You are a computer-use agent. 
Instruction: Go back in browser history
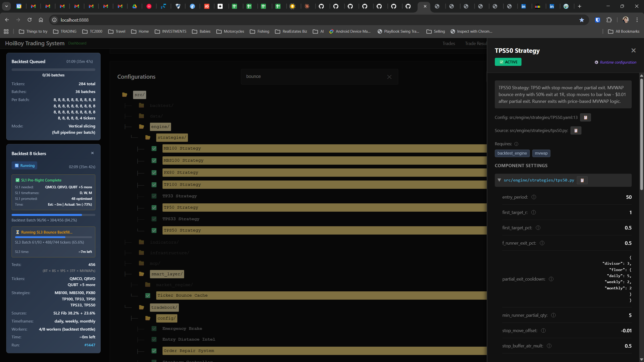[x=7, y=20]
